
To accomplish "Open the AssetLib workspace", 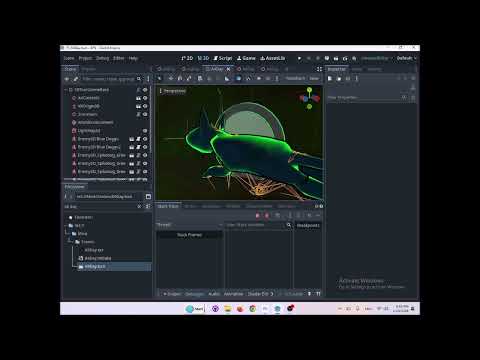I will point(273,58).
